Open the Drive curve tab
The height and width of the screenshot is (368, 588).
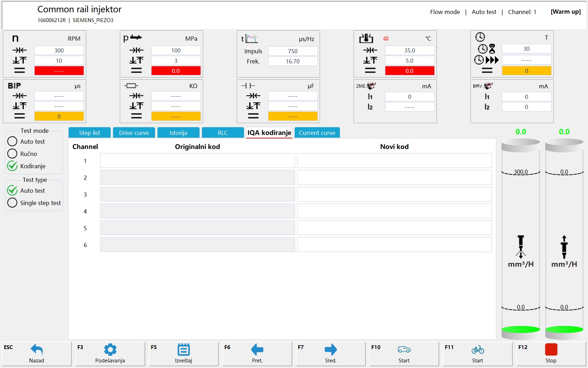(x=134, y=133)
